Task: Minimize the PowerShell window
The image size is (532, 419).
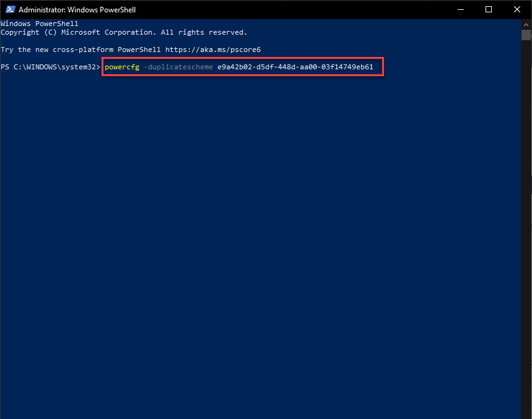Action: click(460, 10)
